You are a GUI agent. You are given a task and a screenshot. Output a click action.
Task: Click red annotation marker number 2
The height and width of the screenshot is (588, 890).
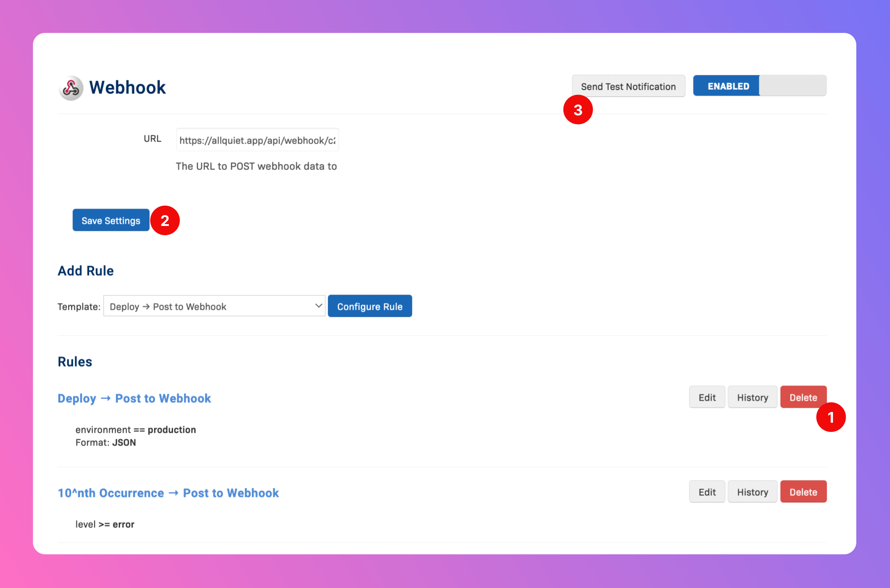165,220
